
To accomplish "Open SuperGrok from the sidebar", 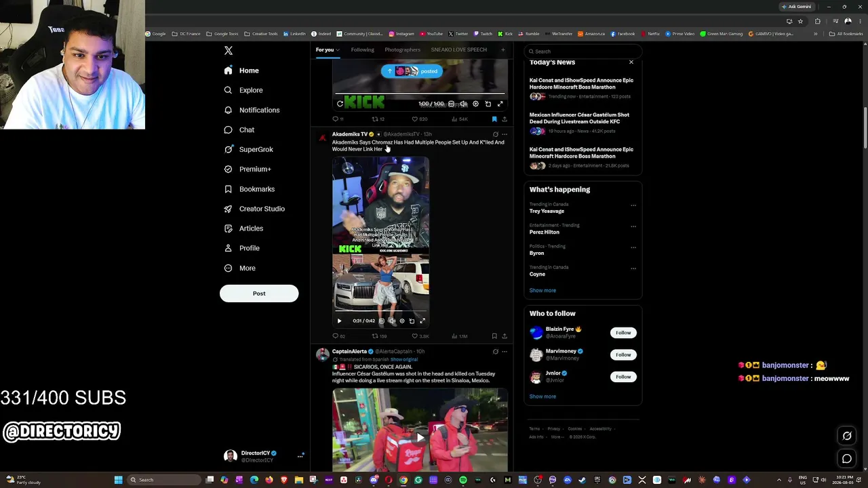I will tap(249, 149).
